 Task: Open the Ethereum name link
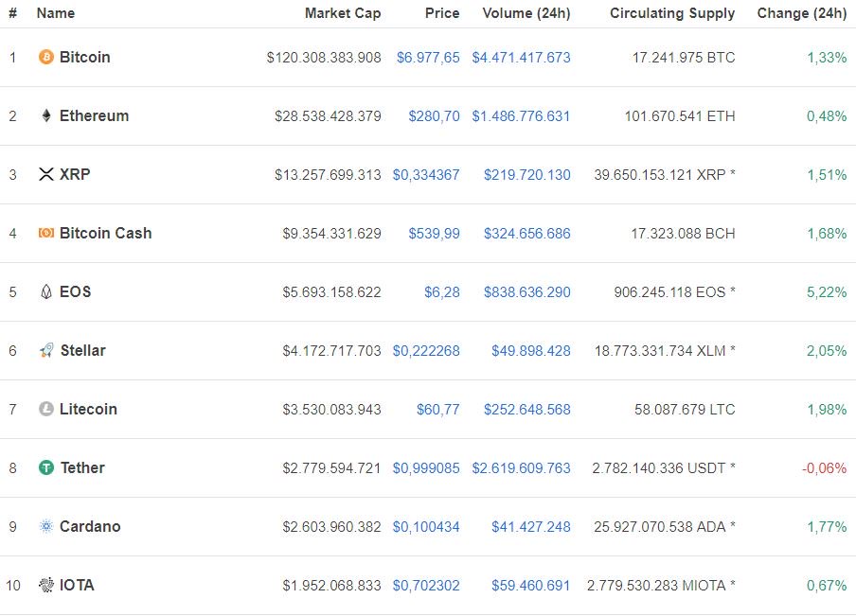(x=94, y=115)
